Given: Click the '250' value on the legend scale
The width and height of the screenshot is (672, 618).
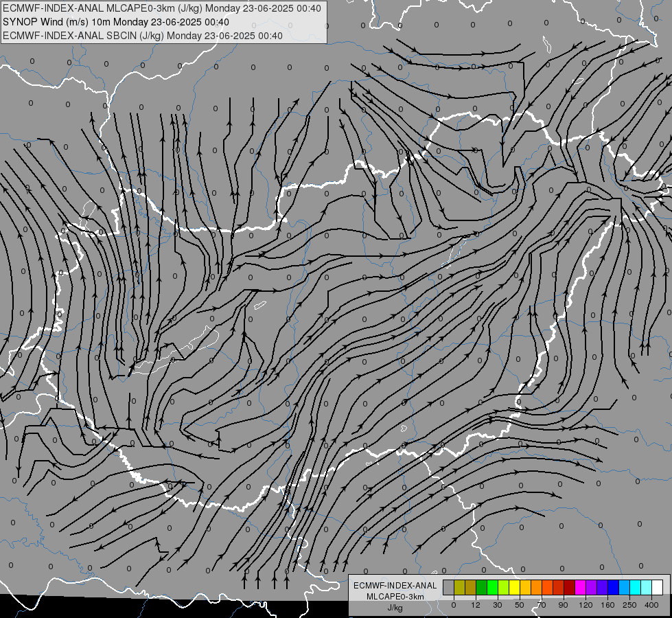Looking at the screenshot, I should point(629,605).
